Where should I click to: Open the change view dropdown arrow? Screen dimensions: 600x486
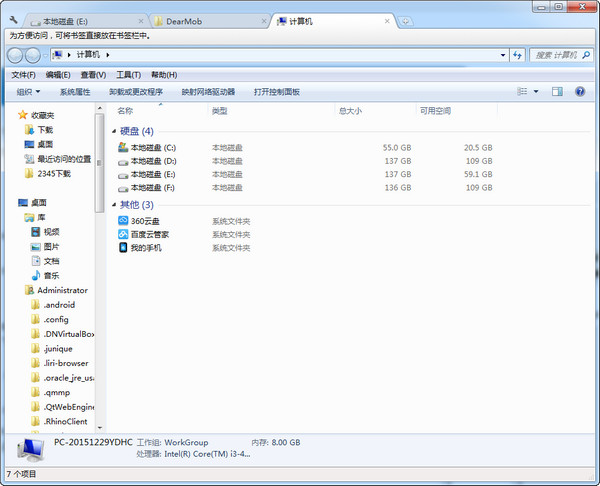click(x=536, y=91)
